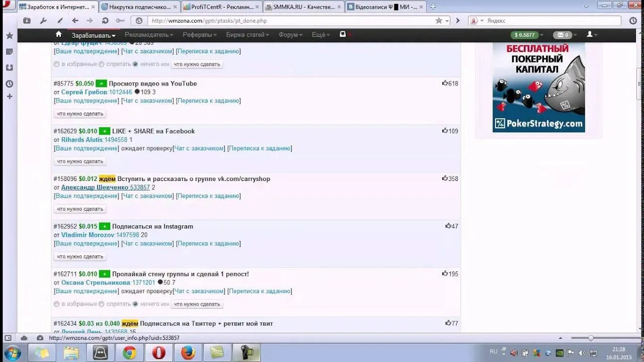Click the wmzona home icon
Viewport: 644px width, 362px height.
(x=58, y=34)
